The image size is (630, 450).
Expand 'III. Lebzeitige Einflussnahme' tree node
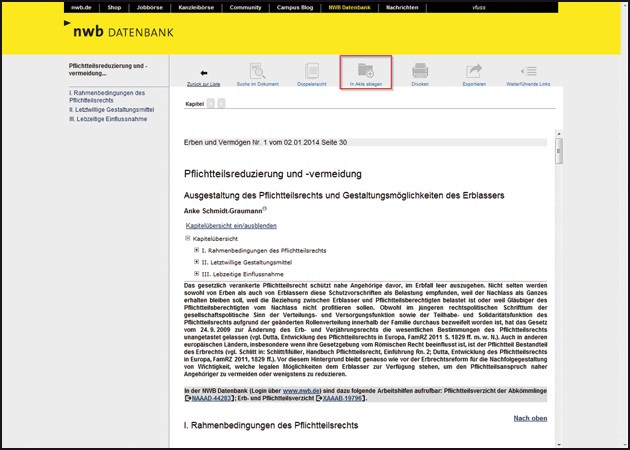[196, 273]
